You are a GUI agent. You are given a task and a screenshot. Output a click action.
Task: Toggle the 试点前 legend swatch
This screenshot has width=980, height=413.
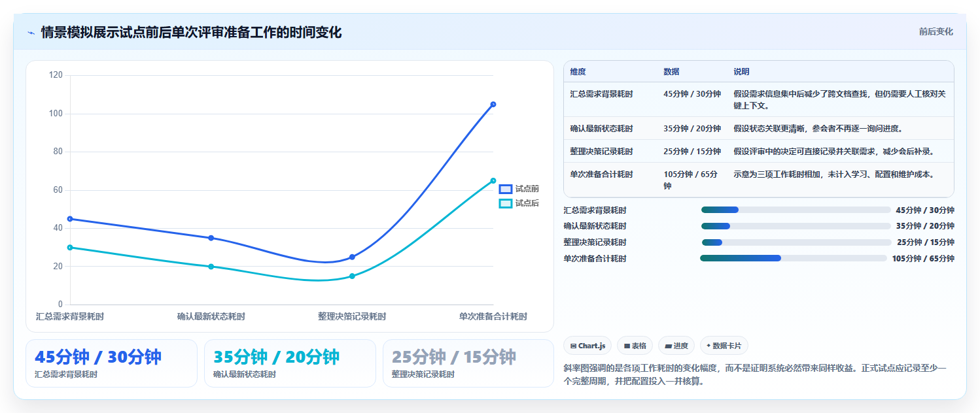[x=506, y=189]
